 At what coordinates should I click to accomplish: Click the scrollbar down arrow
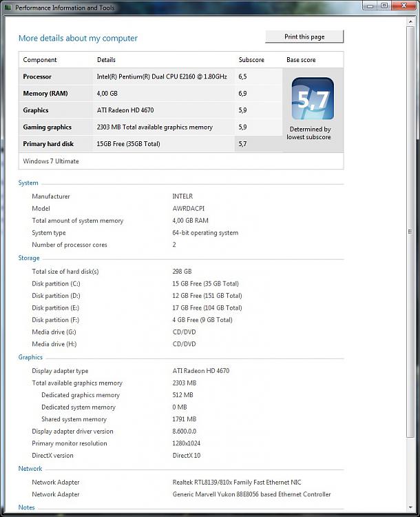(410, 507)
